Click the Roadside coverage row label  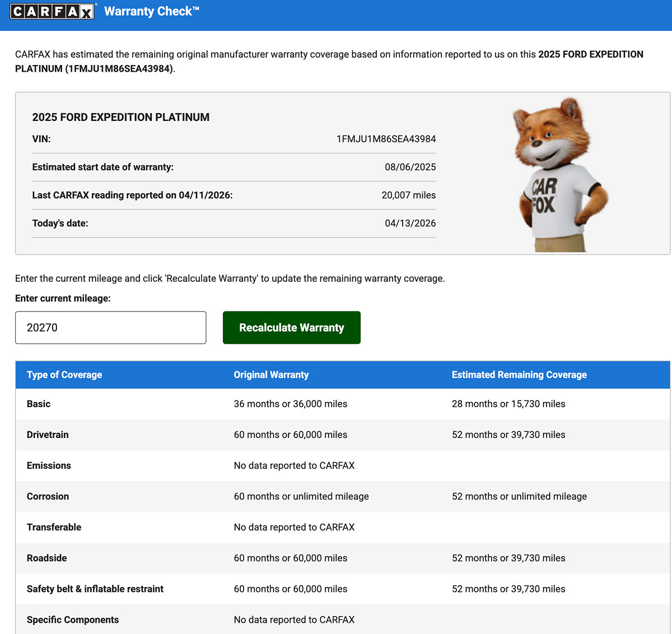pos(46,558)
